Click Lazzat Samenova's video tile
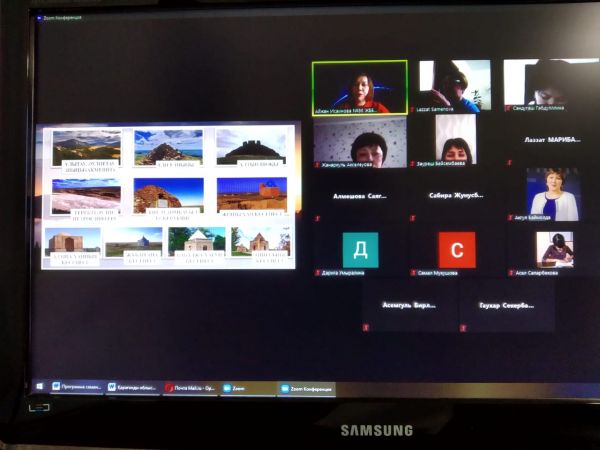Screen dimensions: 600x450 pos(454,85)
